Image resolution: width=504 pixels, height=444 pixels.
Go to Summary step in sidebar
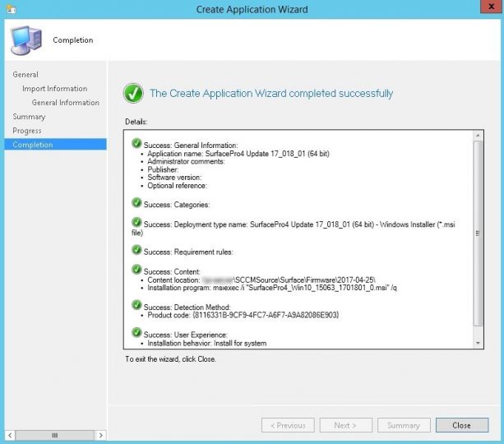pos(29,117)
